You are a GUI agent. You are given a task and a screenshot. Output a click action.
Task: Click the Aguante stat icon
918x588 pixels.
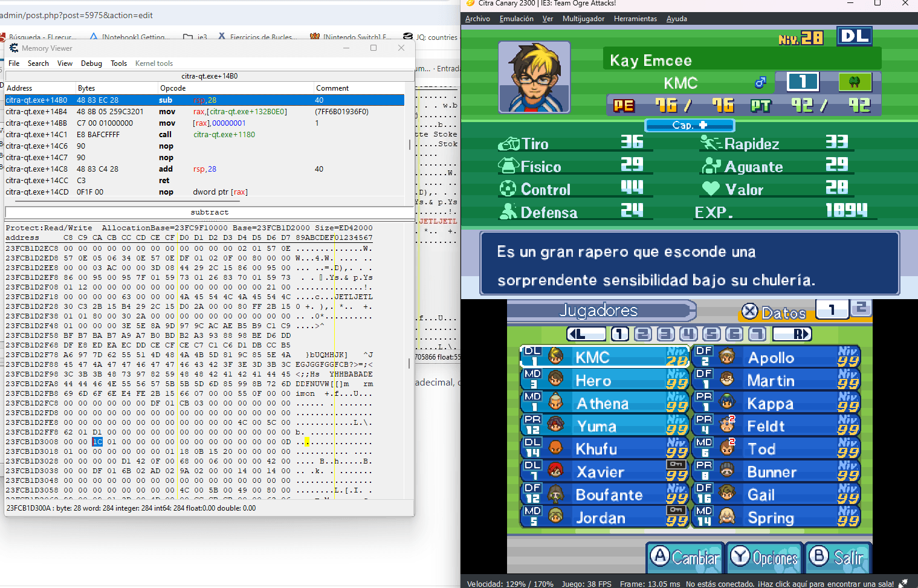[711, 166]
